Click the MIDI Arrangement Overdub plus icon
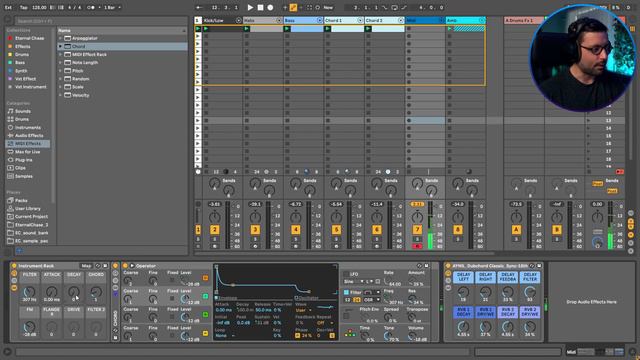The image size is (640, 360). click(285, 7)
